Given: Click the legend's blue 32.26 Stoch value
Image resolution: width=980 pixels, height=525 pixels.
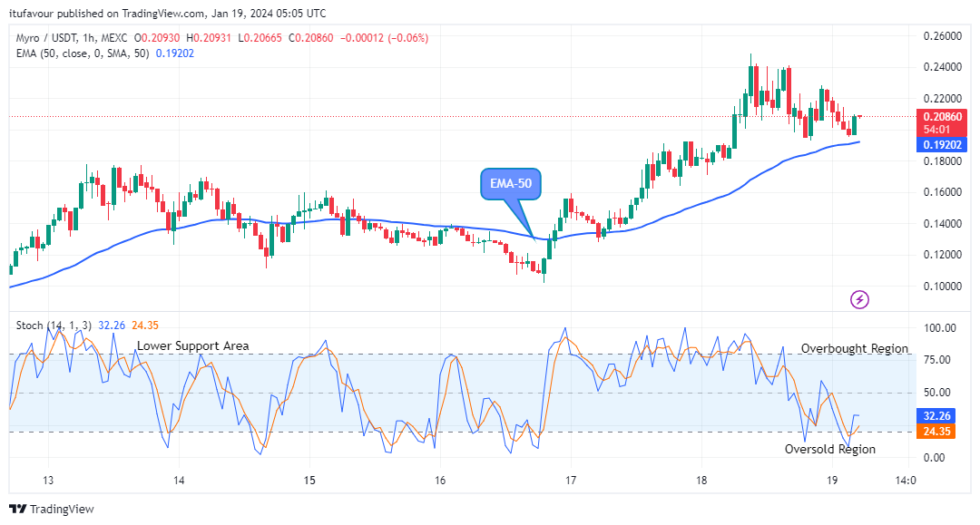Looking at the screenshot, I should (112, 326).
